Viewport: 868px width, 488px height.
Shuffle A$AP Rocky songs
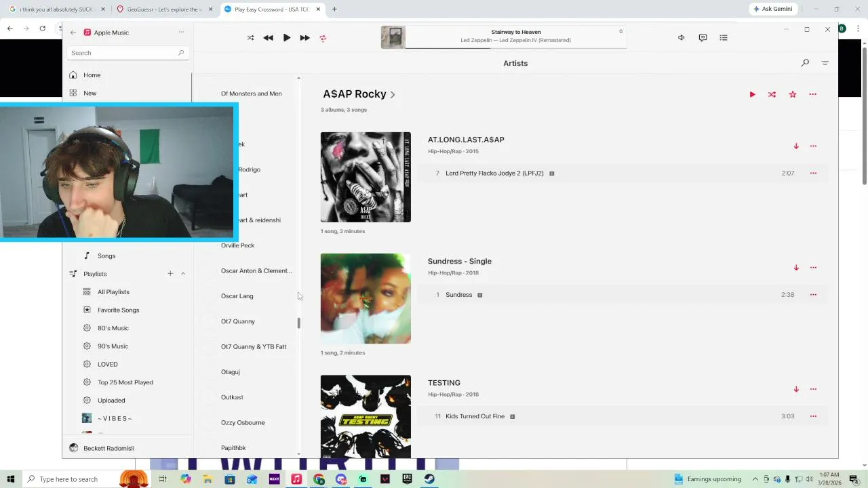click(772, 94)
